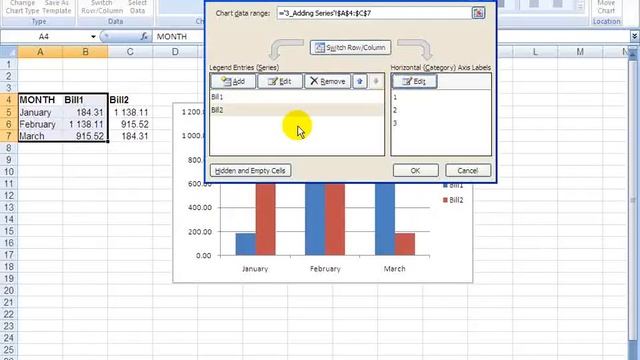Screen dimensions: 640x360
Task: Select column D header
Action: click(x=175, y=52)
